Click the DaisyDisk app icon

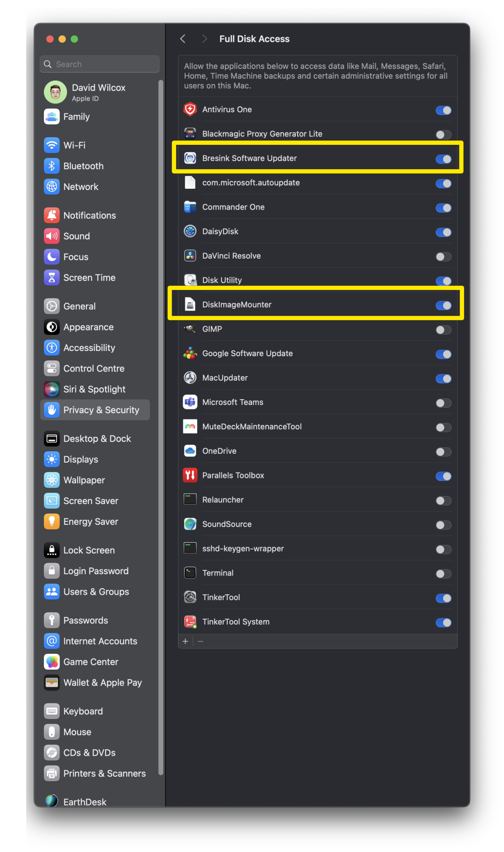[x=190, y=231]
